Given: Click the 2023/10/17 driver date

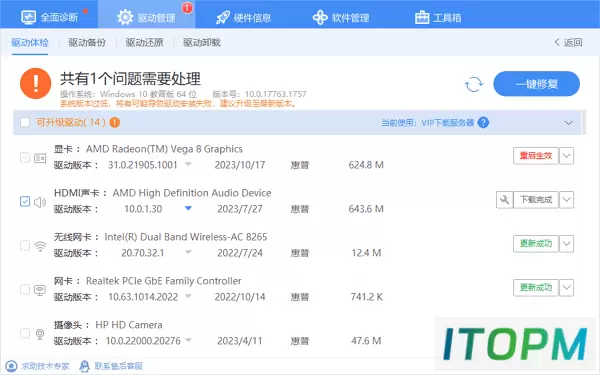Looking at the screenshot, I should click(x=240, y=165).
